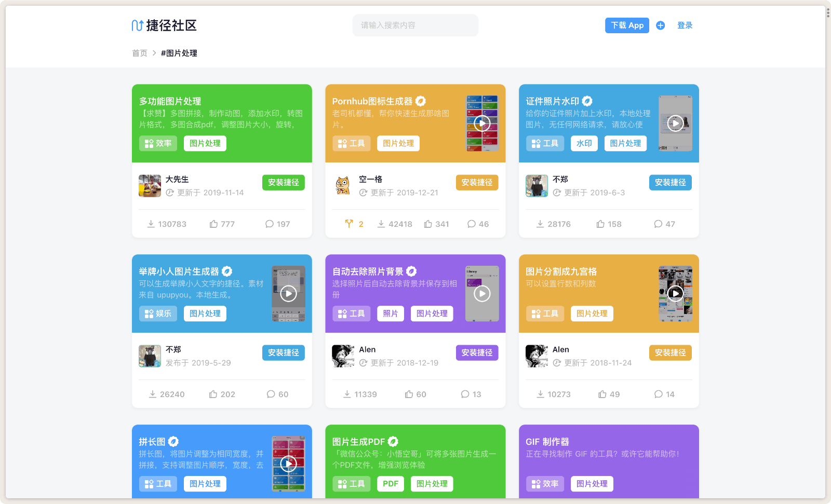Click the 下载 App button

click(x=627, y=25)
